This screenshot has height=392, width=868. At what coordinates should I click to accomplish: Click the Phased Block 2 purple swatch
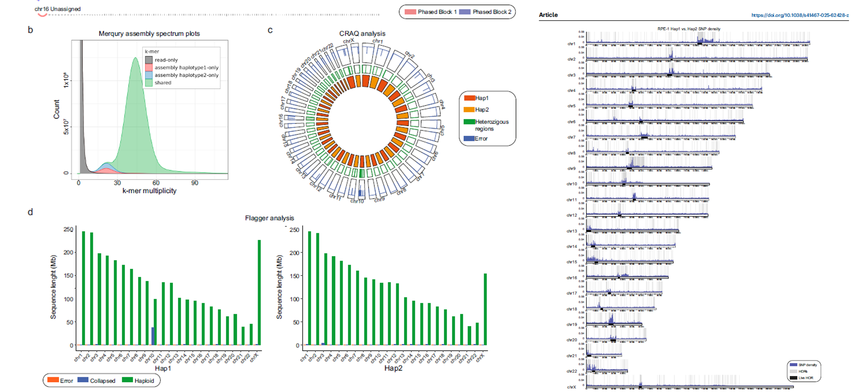point(465,12)
